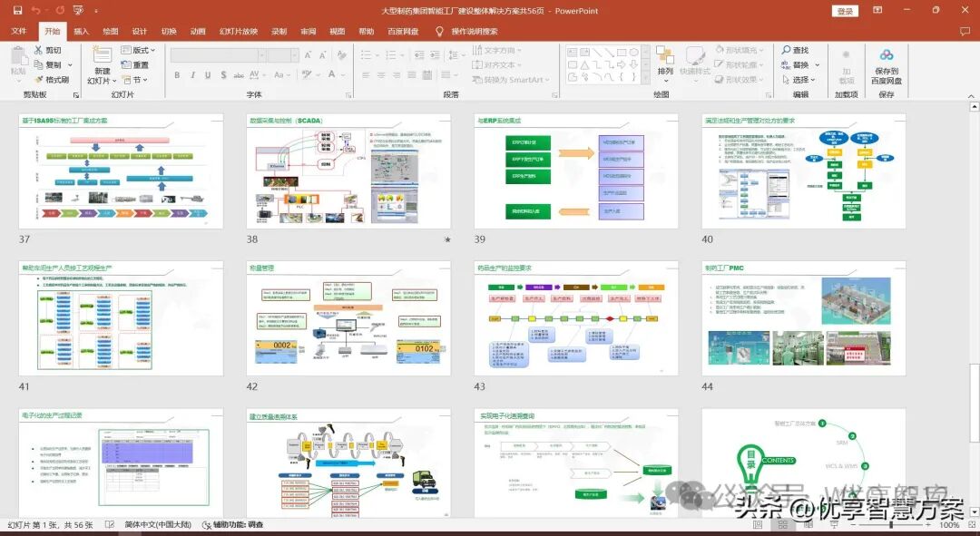Open the comments icon at ribbon right
Image resolution: width=980 pixels, height=536 pixels.
coord(965,31)
